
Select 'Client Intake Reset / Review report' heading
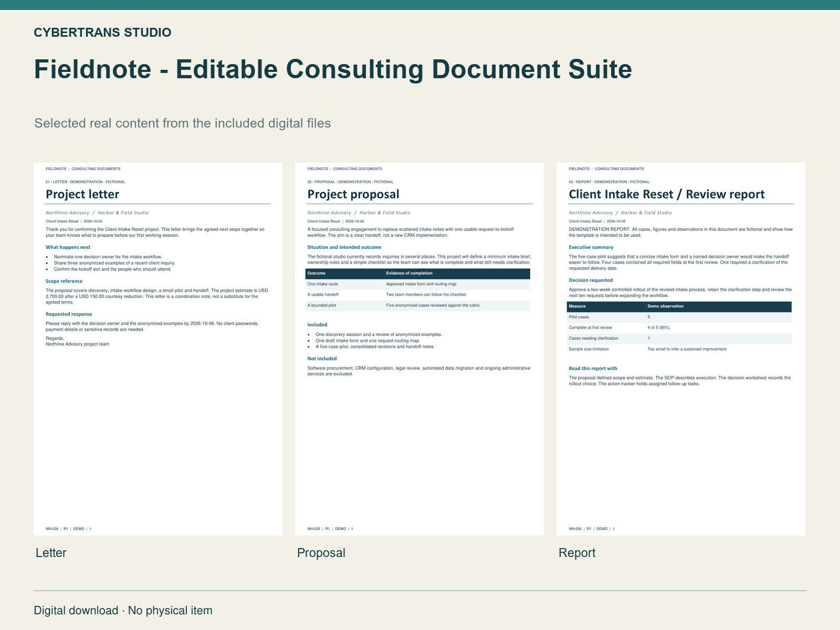pyautogui.click(x=667, y=194)
